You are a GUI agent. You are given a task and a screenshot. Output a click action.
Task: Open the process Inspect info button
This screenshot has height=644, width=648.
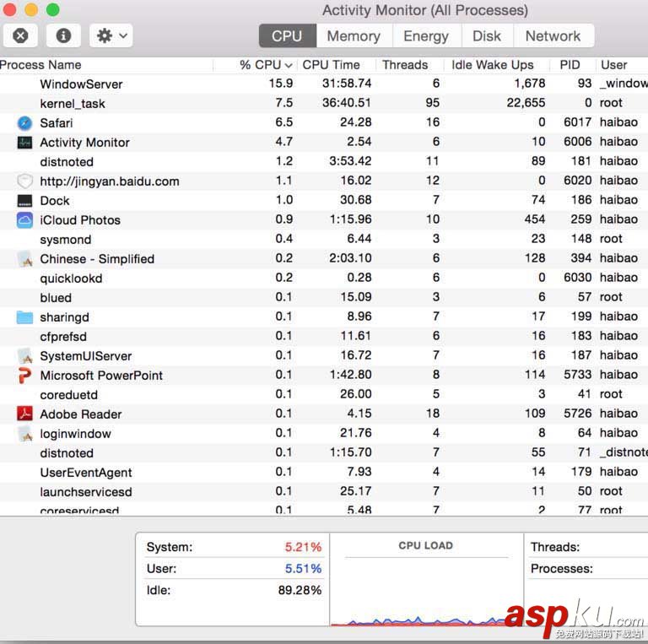point(63,35)
